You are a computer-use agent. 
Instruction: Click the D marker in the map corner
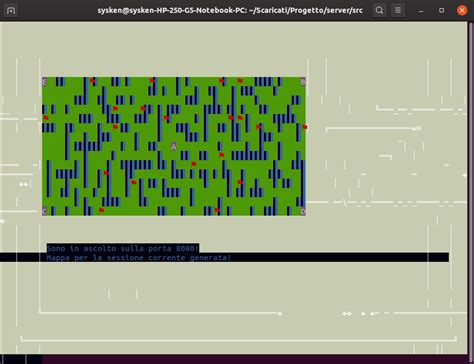pyautogui.click(x=303, y=211)
